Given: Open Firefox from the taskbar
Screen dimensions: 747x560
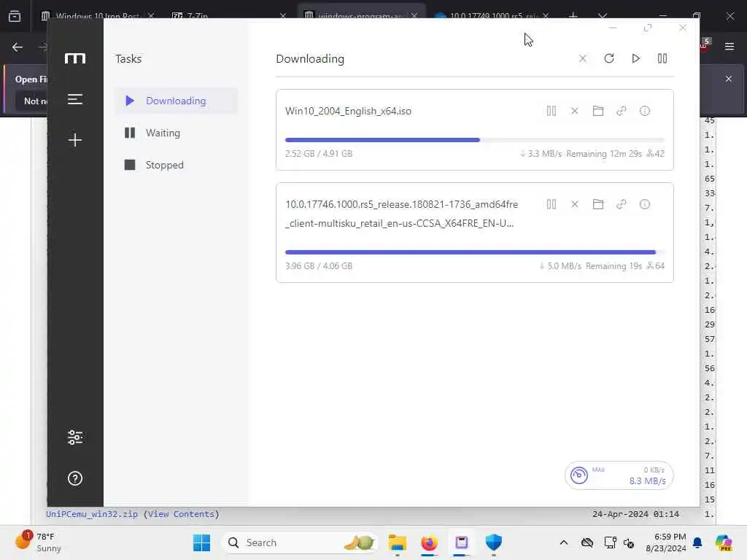Looking at the screenshot, I should [429, 542].
